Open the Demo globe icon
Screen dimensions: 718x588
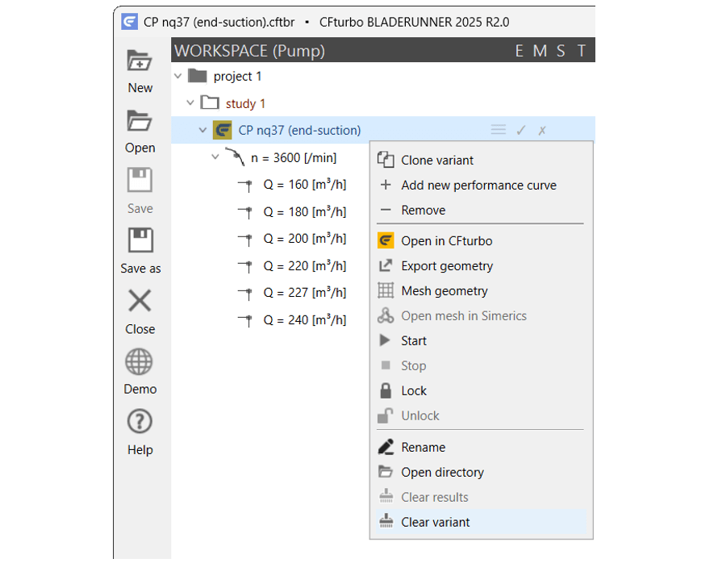pyautogui.click(x=140, y=362)
